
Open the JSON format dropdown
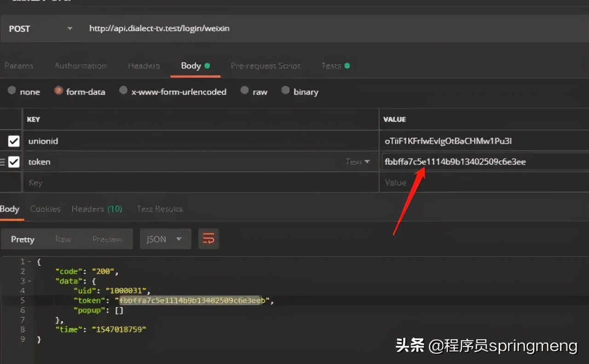pos(165,239)
